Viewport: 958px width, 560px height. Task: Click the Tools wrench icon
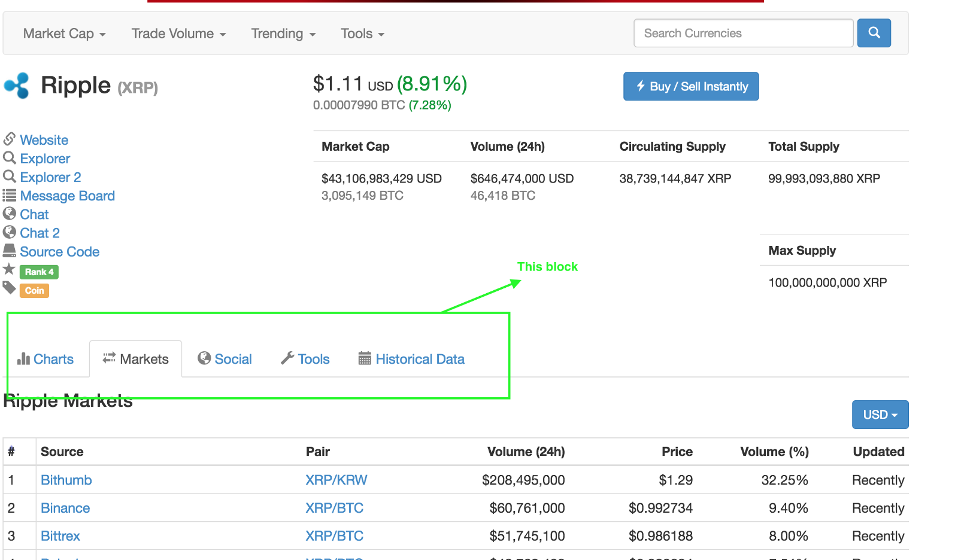[x=287, y=358]
